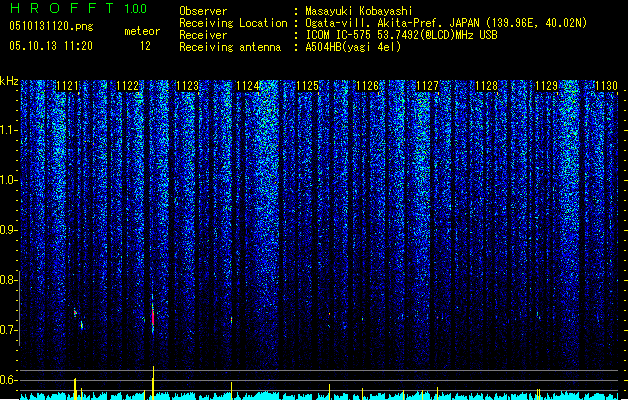Click the tallest yellow spike in the power graph
The width and height of the screenshot is (629, 400).
pyautogui.click(x=153, y=383)
